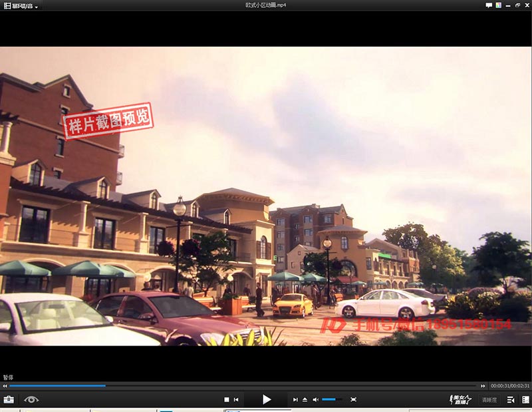
Task: Mute the audio speaker icon
Action: coord(315,399)
